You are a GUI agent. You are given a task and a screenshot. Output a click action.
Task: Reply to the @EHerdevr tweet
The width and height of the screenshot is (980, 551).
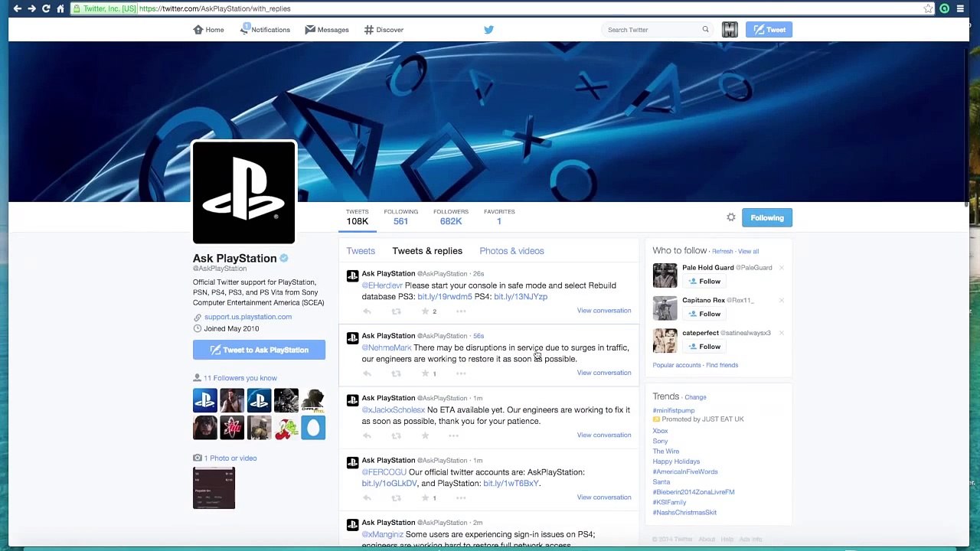[367, 311]
